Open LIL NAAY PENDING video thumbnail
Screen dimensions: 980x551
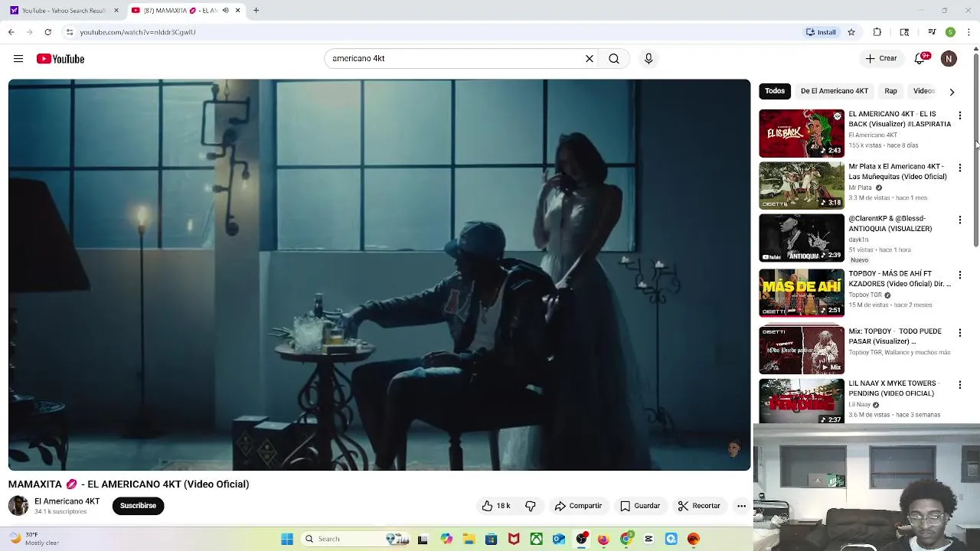tap(802, 401)
